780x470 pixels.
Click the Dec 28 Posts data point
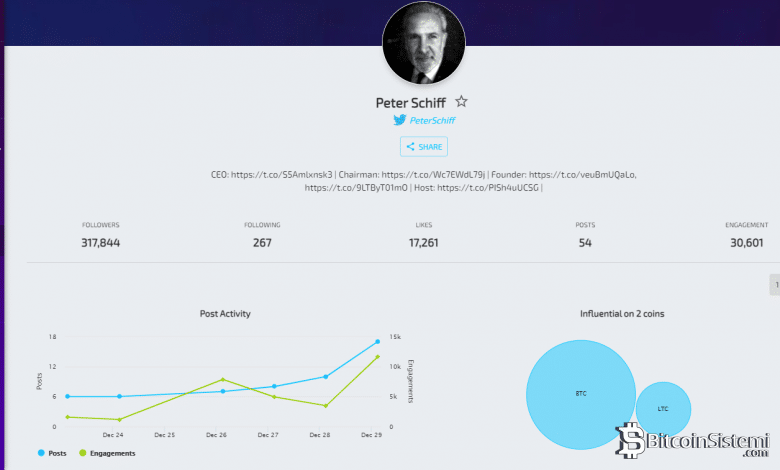coord(326,377)
